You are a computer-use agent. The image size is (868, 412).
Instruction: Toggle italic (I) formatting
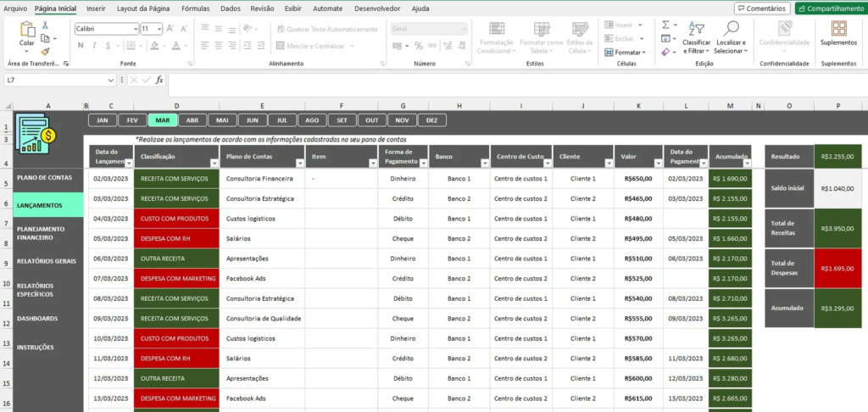coord(95,46)
